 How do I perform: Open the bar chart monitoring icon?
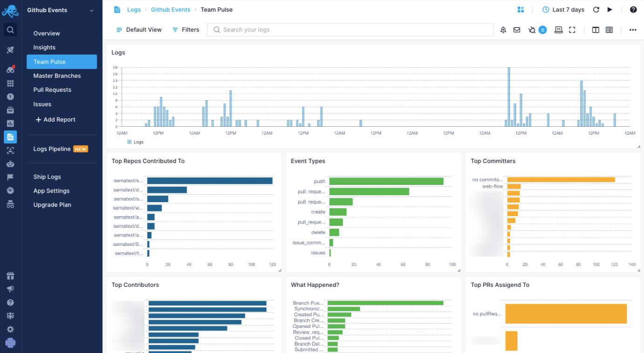[10, 123]
